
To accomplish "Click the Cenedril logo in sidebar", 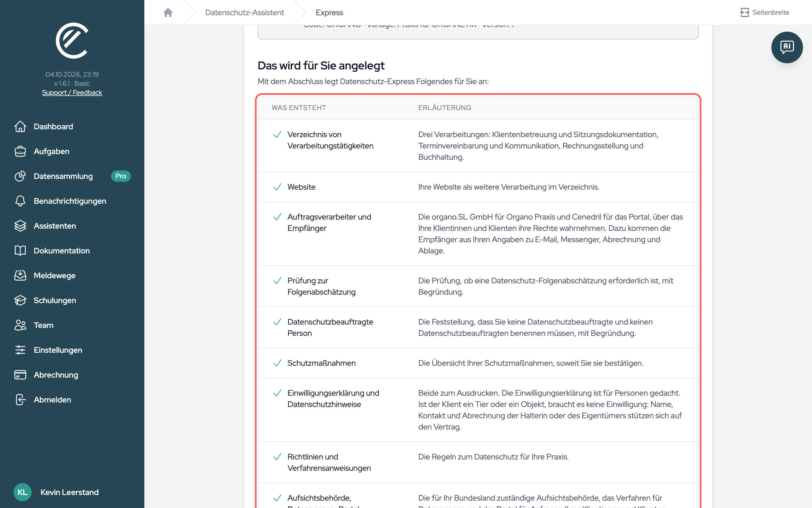I will pyautogui.click(x=72, y=41).
